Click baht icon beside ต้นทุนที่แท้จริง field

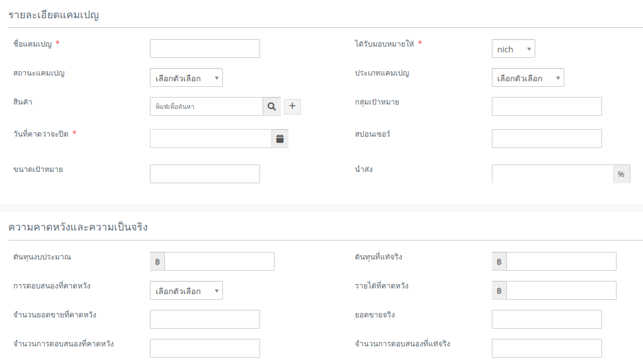[499, 261]
